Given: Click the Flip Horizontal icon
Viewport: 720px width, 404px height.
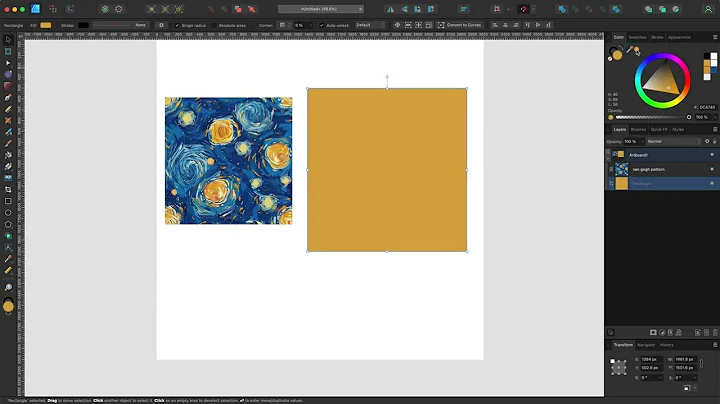Looking at the screenshot, I should point(390,9).
